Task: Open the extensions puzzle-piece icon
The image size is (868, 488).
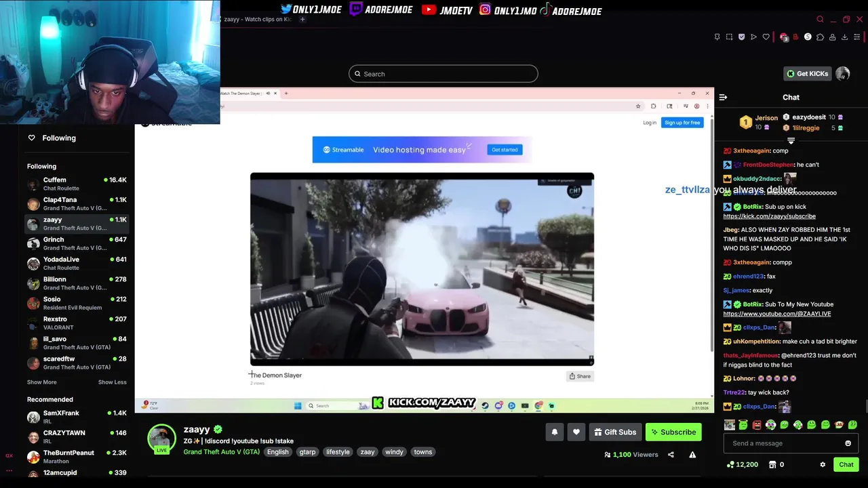Action: (x=820, y=37)
